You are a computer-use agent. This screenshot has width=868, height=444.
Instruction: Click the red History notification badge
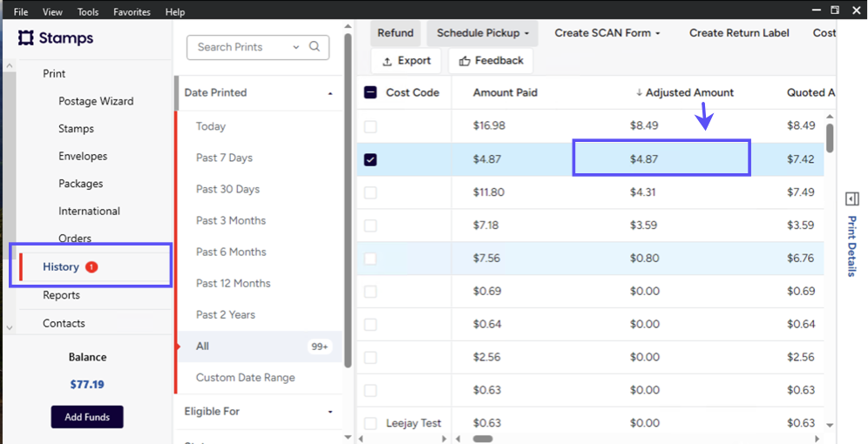coord(92,267)
